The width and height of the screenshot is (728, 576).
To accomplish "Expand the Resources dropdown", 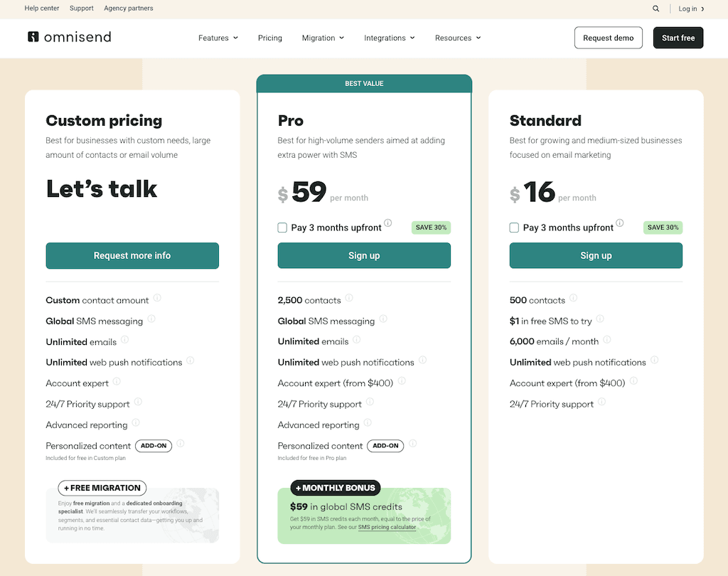I will [x=458, y=38].
